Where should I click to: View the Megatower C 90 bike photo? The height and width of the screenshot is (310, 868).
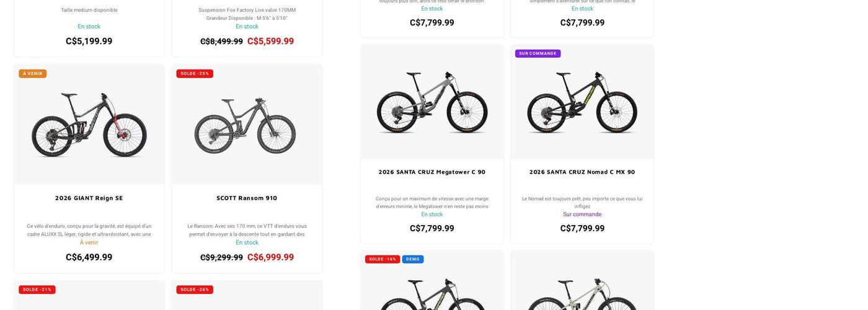point(432,102)
